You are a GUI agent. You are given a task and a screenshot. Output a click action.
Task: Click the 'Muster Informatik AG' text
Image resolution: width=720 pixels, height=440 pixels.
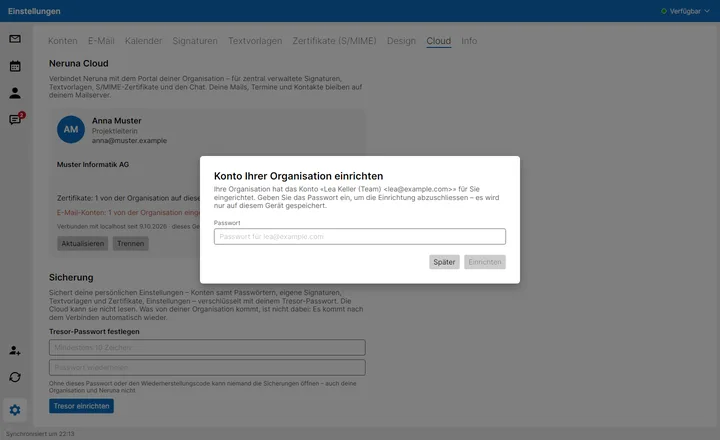93,164
